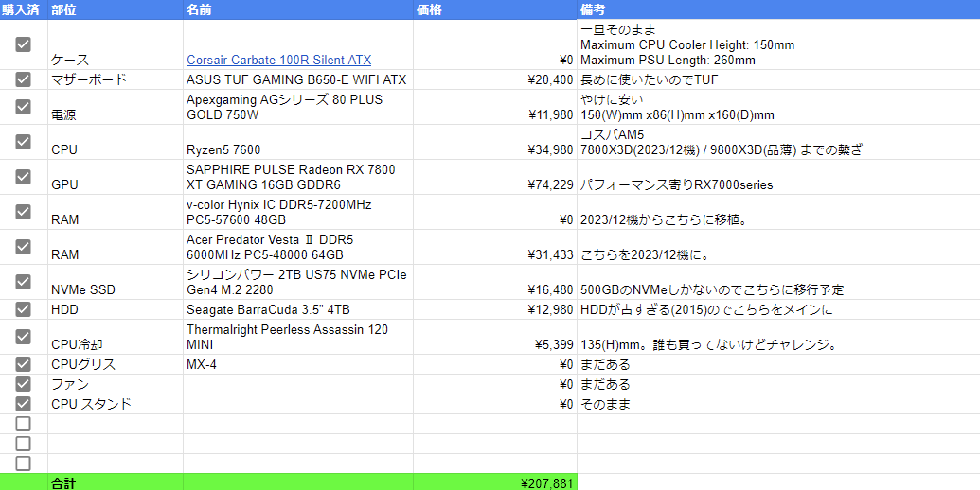Select the シリコンパワー 2TB US75 cell

[x=298, y=282]
